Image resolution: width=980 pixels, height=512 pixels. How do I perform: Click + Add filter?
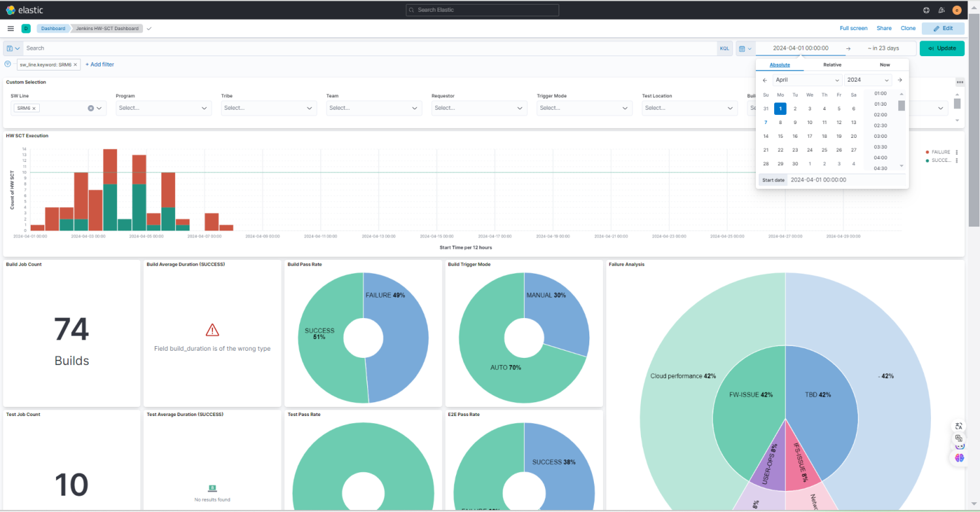[x=100, y=65]
